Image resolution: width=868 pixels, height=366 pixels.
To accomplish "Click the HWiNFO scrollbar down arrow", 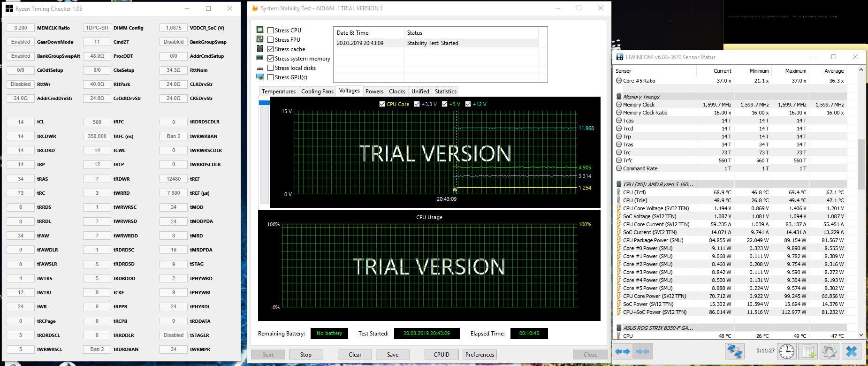I will click(861, 335).
